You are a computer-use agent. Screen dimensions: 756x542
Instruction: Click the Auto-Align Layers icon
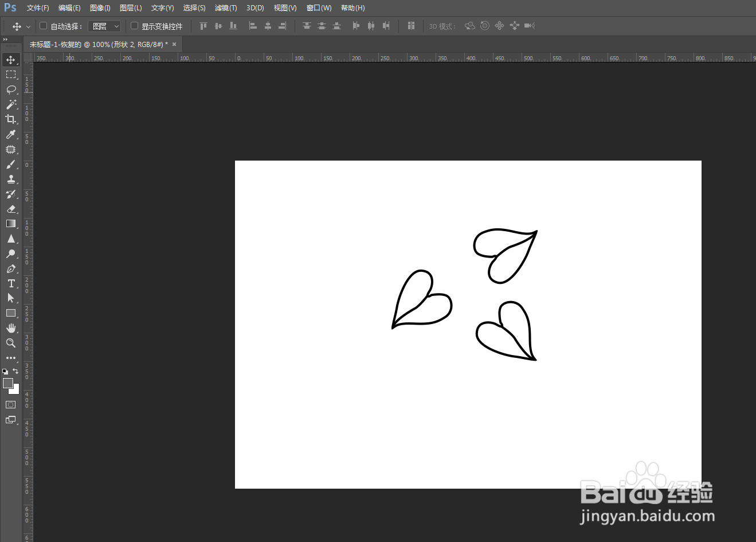(411, 26)
